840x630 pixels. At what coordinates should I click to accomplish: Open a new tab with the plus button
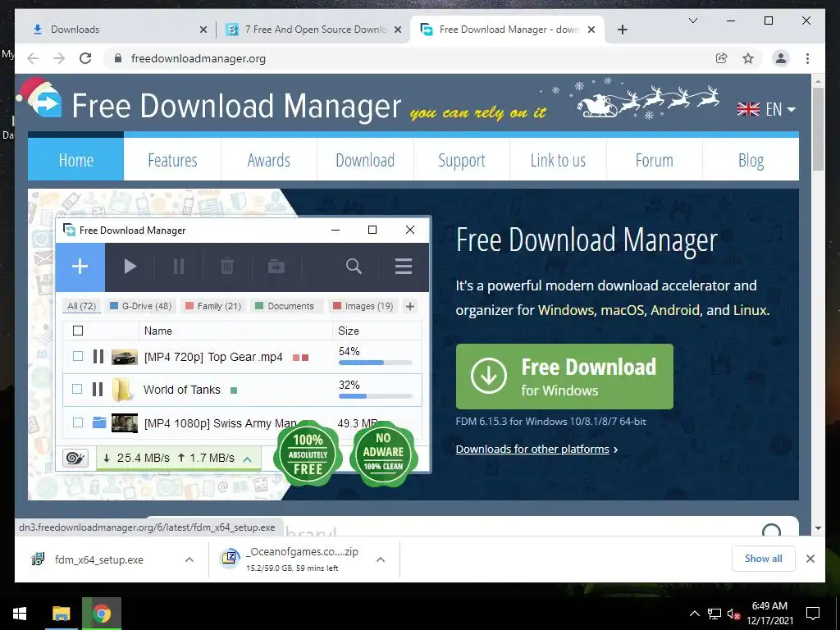click(x=622, y=30)
